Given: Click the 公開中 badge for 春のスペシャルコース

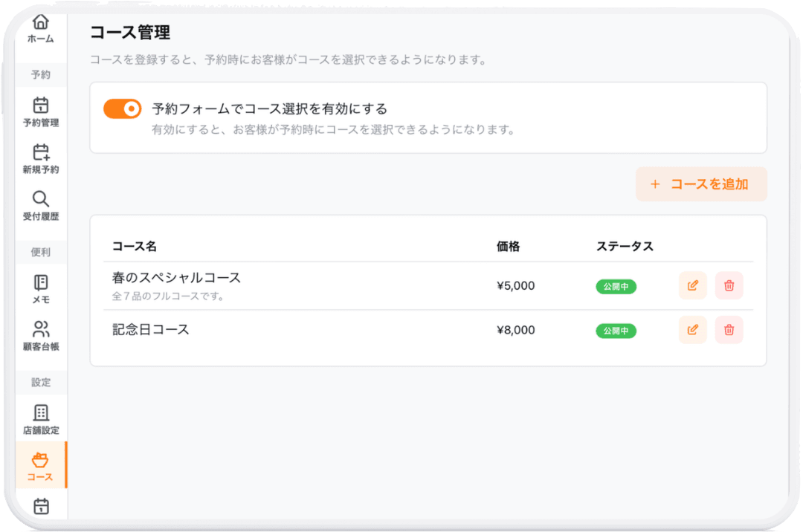Looking at the screenshot, I should point(616,285).
